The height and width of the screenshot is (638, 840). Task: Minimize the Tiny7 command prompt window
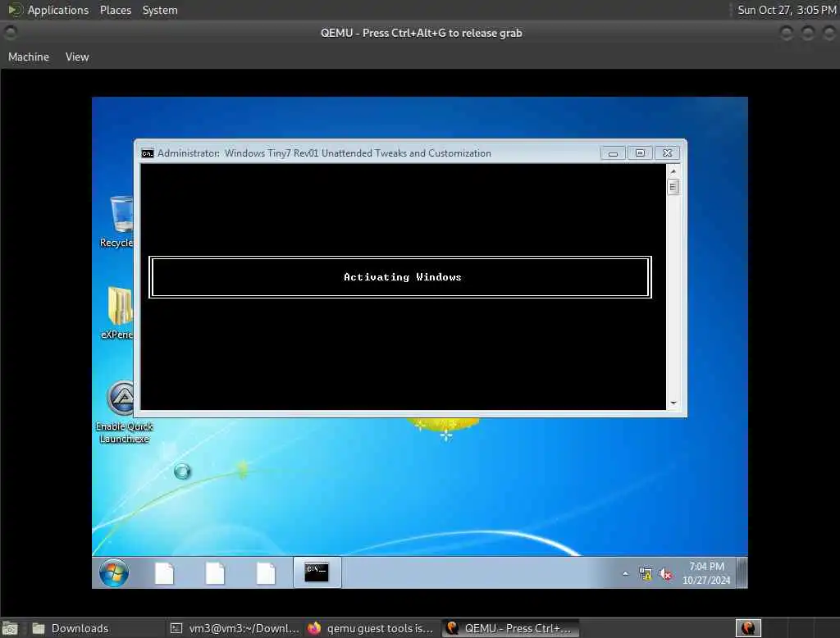point(613,153)
